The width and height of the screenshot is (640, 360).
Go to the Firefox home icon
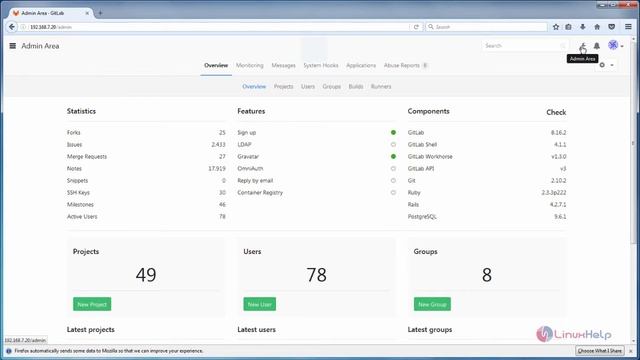(597, 27)
